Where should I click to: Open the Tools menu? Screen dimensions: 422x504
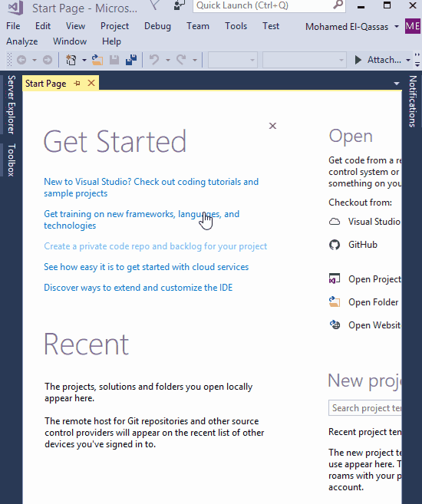236,26
